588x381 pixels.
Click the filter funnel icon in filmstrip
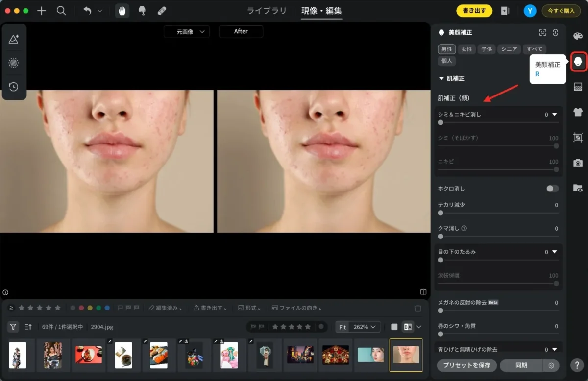(x=14, y=326)
